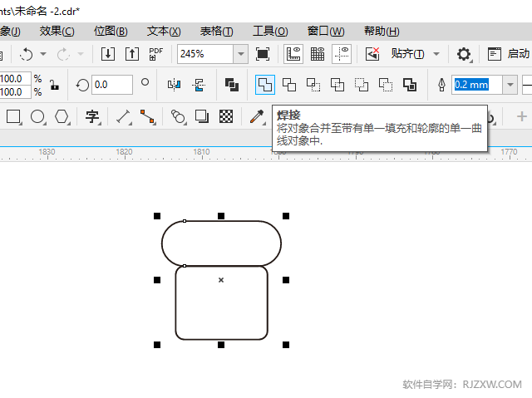Screen dimensions: 532x398
Task: Open the undo history dropdown arrow
Action: click(43, 53)
